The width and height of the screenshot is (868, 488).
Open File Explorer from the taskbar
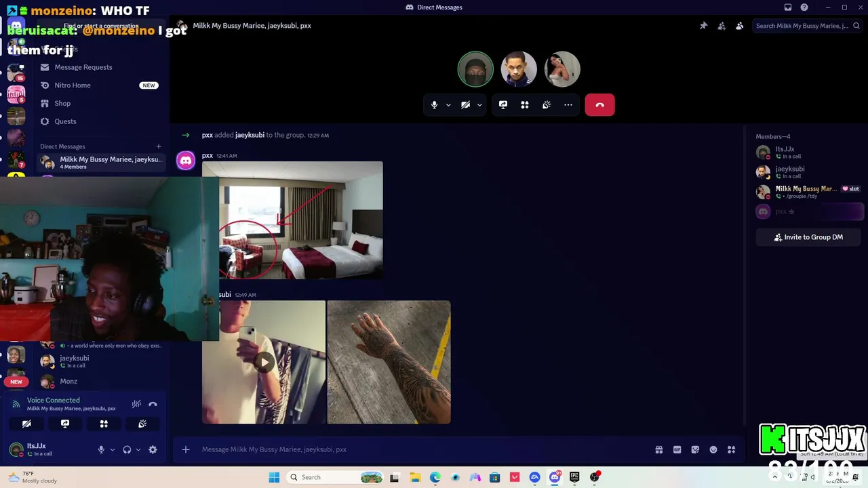tap(415, 477)
